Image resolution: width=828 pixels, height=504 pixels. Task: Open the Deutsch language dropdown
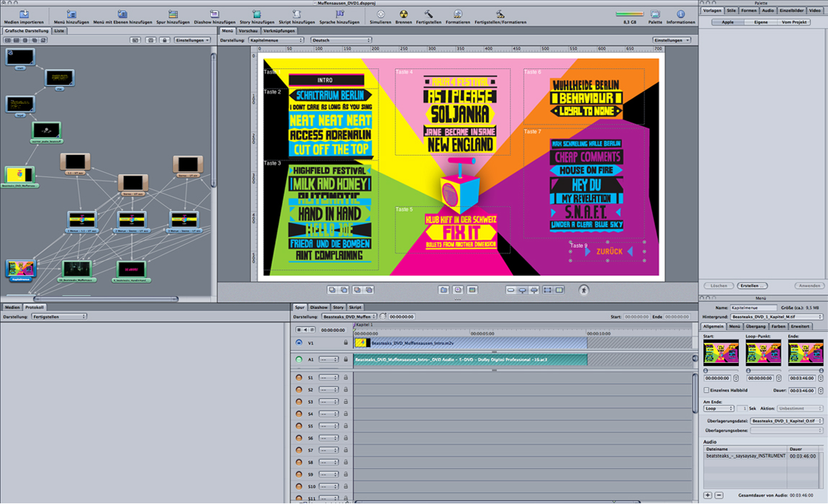(341, 40)
